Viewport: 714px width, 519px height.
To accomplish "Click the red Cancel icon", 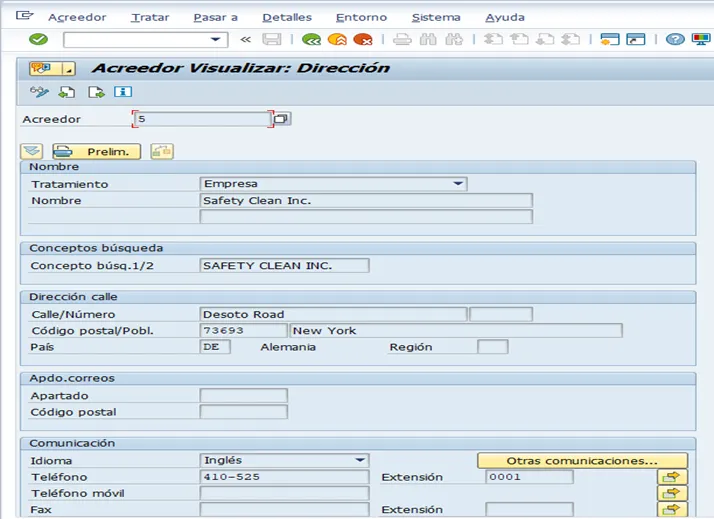I will [363, 40].
